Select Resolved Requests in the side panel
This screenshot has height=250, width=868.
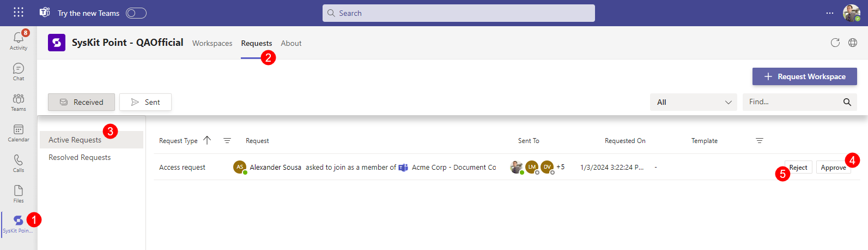point(80,157)
